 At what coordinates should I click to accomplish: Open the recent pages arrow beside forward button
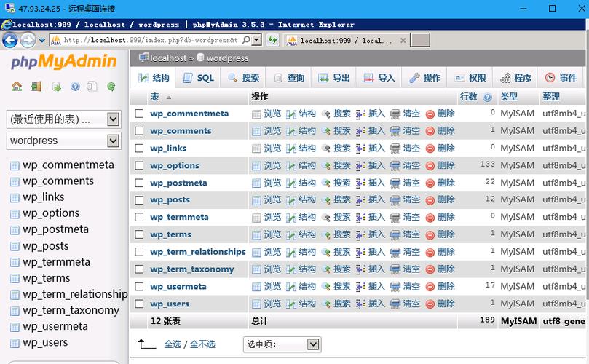point(42,40)
